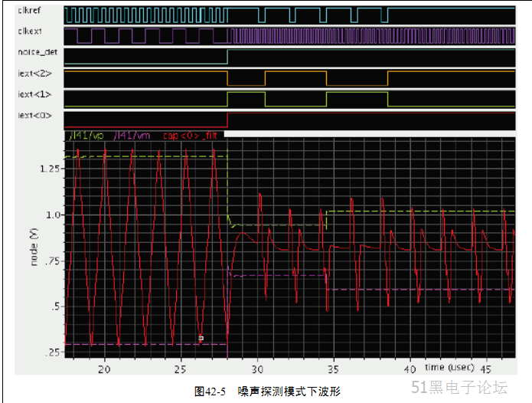The image size is (532, 403).
Task: Click the cap<0>_filt legend entry
Action: tap(190, 136)
